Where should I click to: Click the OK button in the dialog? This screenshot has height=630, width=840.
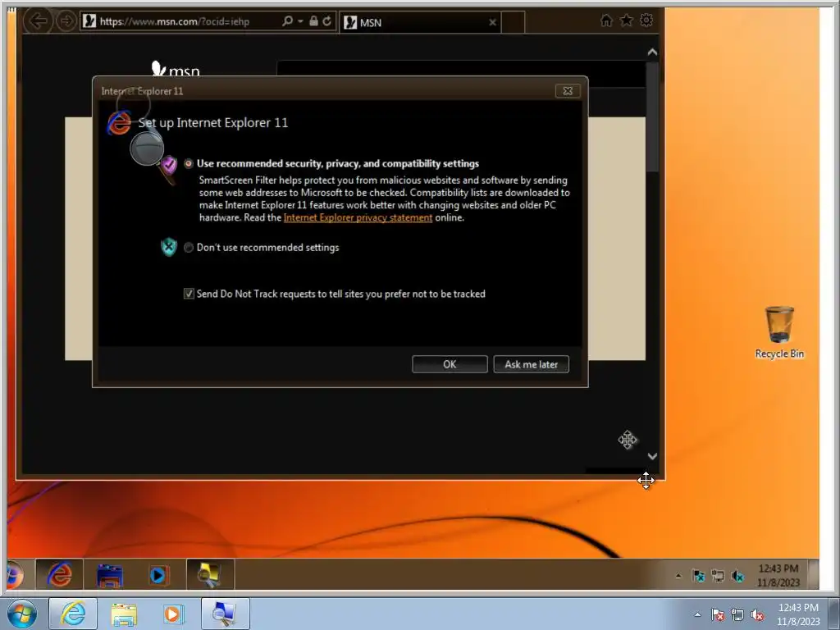click(450, 364)
